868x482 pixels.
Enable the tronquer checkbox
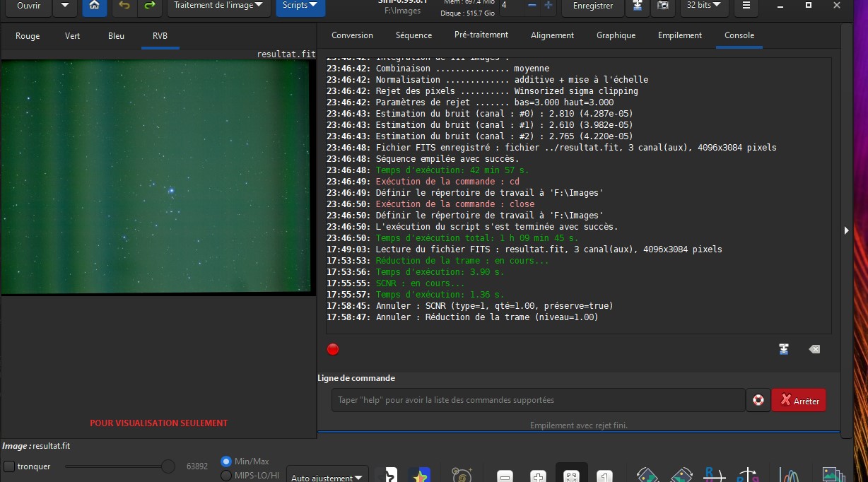[x=9, y=466]
